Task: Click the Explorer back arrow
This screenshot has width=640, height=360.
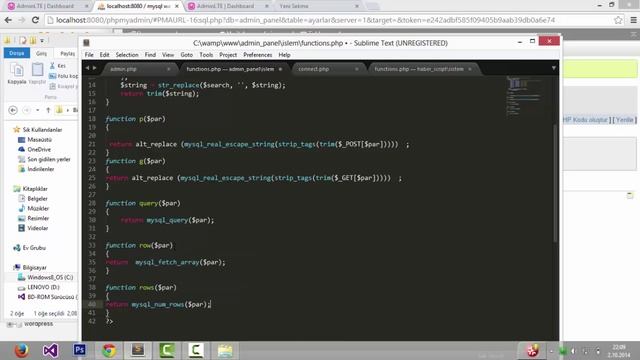Action: pyautogui.click(x=13, y=110)
